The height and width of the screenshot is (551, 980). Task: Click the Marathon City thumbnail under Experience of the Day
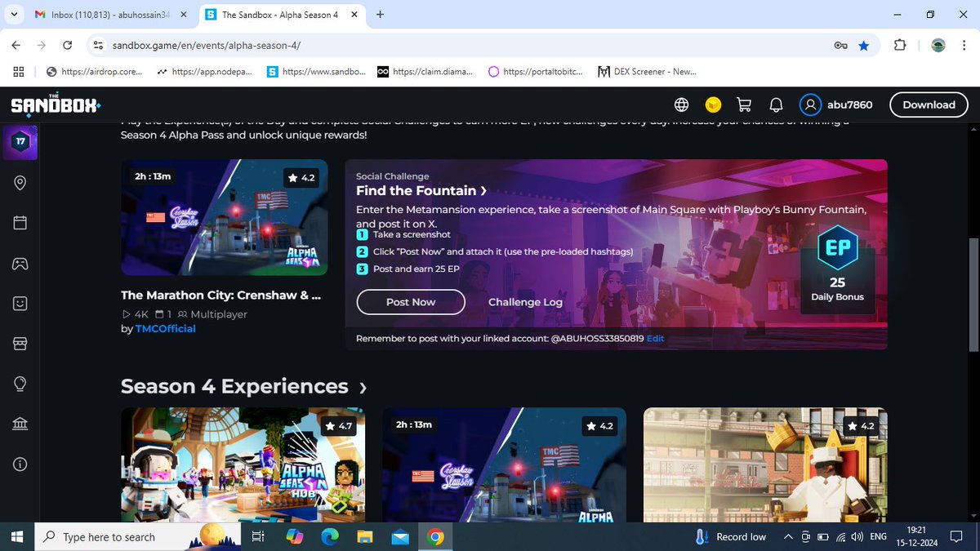224,217
